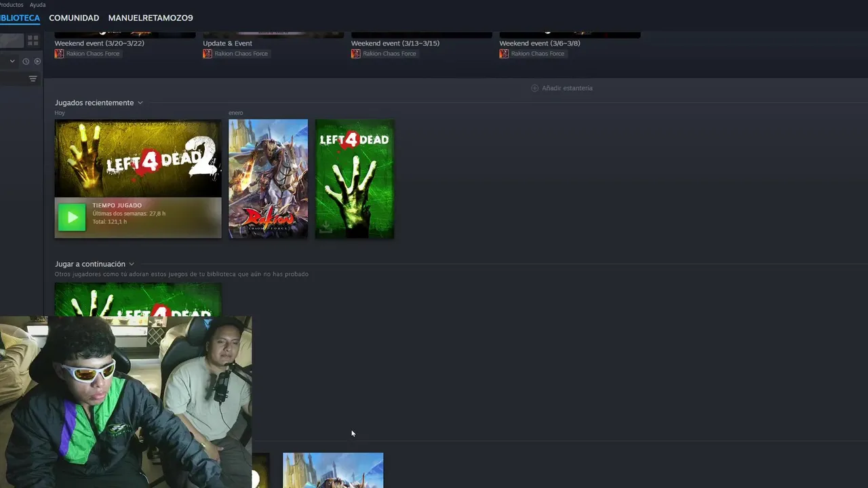The image size is (868, 488).
Task: Open the MANUELRETAMOZO9 profile tab
Action: click(151, 18)
